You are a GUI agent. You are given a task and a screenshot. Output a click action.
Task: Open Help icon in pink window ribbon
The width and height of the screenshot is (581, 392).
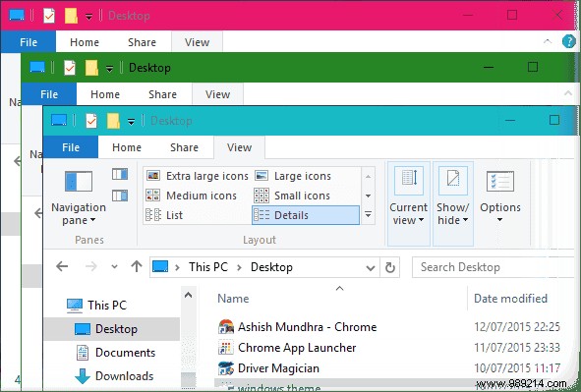(569, 41)
